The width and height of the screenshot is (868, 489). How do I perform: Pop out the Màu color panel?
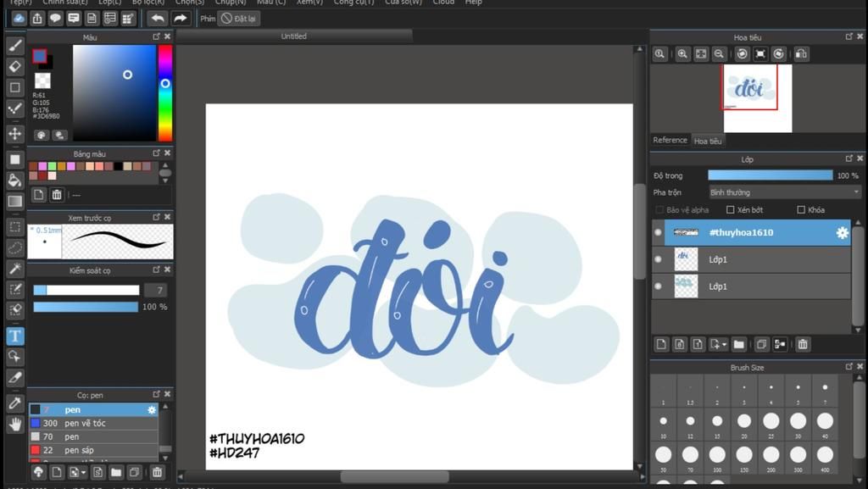click(x=156, y=36)
